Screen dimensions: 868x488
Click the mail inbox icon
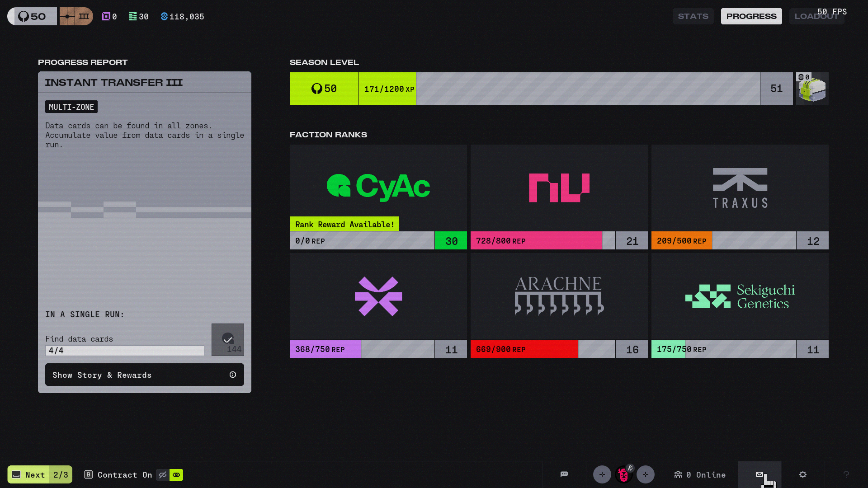tap(759, 474)
